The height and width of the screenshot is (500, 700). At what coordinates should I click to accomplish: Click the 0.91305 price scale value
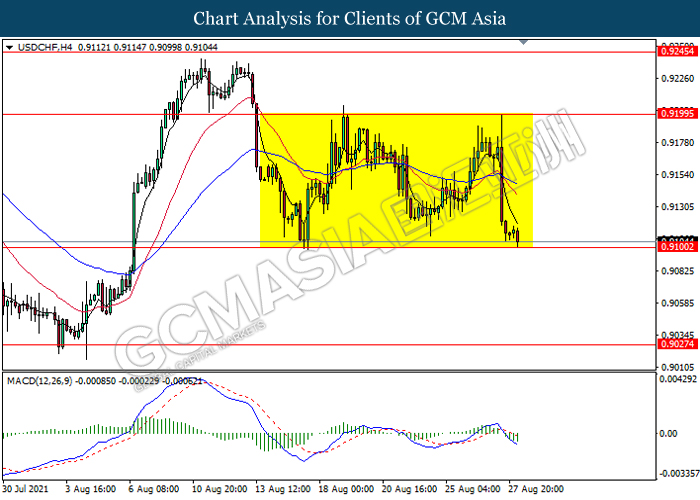[x=677, y=207]
